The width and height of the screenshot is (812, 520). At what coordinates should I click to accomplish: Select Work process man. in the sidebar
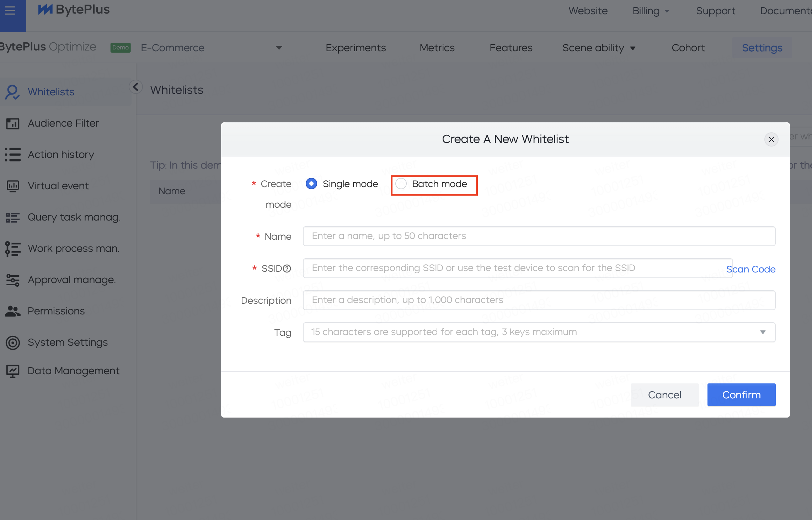(74, 249)
